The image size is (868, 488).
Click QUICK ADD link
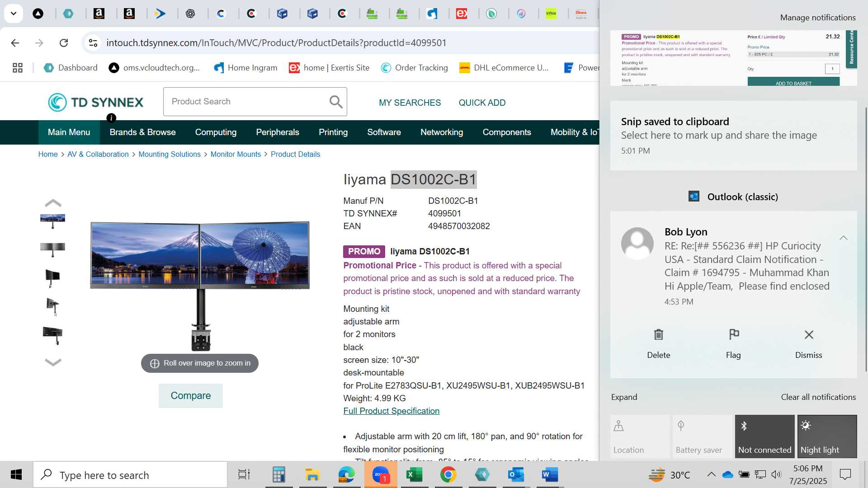pos(482,103)
